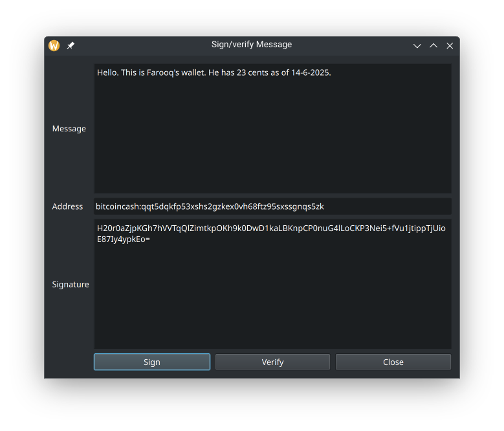The height and width of the screenshot is (431, 504).
Task: Place cursor at start of signature H20r0aZjp
Action: coord(98,228)
